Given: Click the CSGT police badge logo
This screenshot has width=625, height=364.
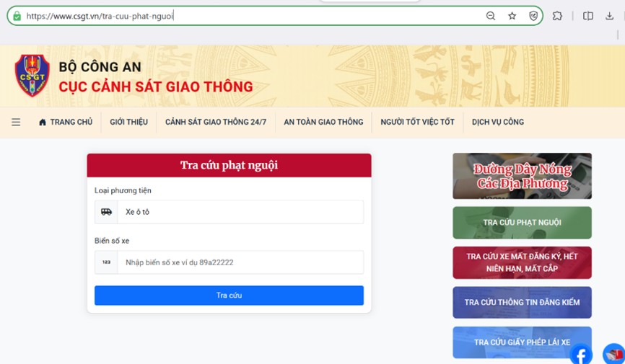Looking at the screenshot, I should pos(32,76).
